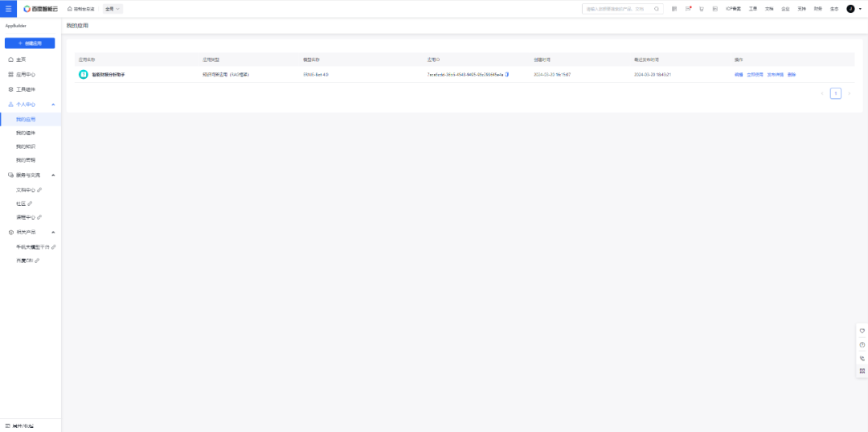Go to the previous page arrow
This screenshot has height=432, width=868.
point(822,93)
